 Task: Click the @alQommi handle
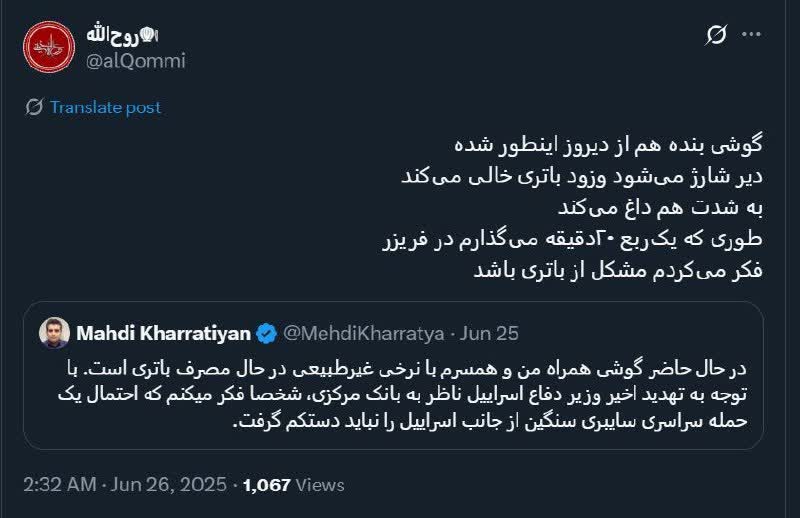[x=135, y=61]
